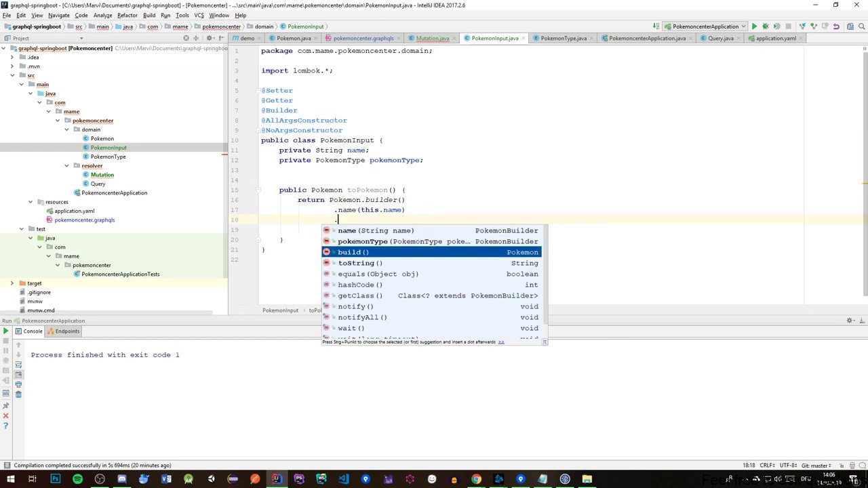The height and width of the screenshot is (488, 868).
Task: Expand the target folder
Action: (12, 283)
